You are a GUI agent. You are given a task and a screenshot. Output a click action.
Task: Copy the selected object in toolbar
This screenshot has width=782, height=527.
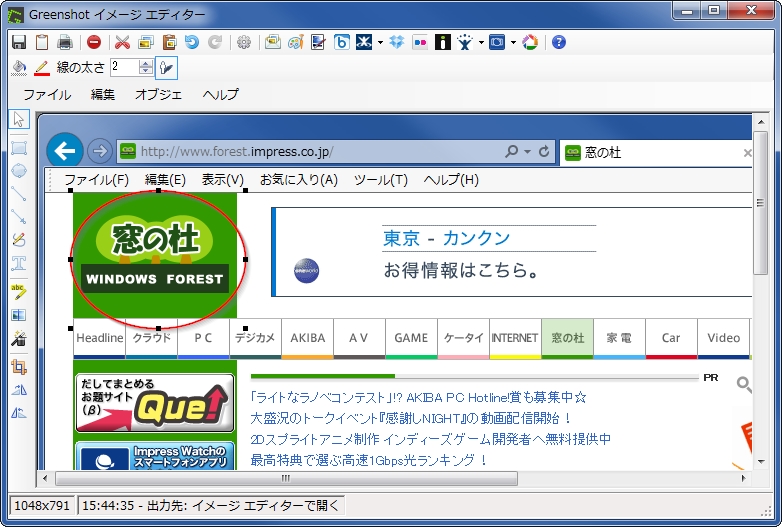click(x=146, y=42)
